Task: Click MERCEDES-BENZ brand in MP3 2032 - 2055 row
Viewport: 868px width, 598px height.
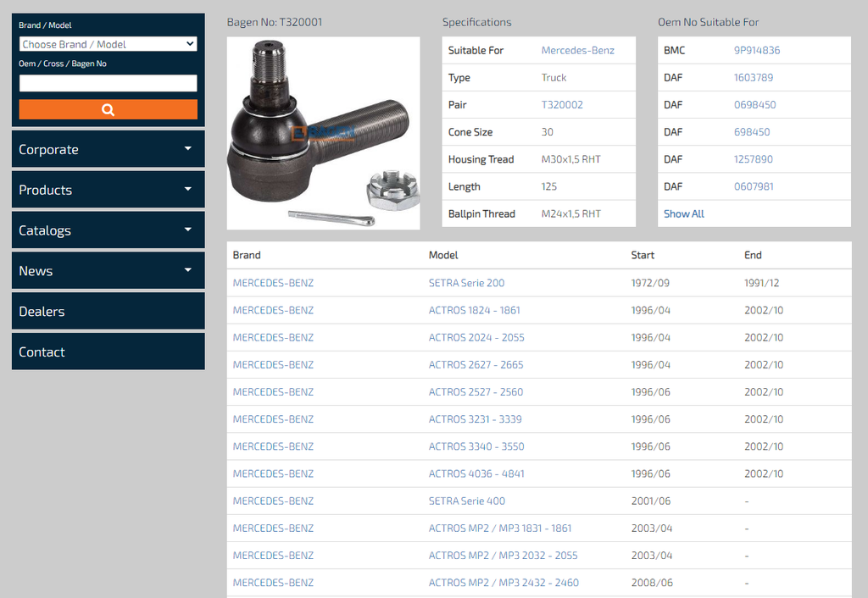Action: [x=274, y=556]
